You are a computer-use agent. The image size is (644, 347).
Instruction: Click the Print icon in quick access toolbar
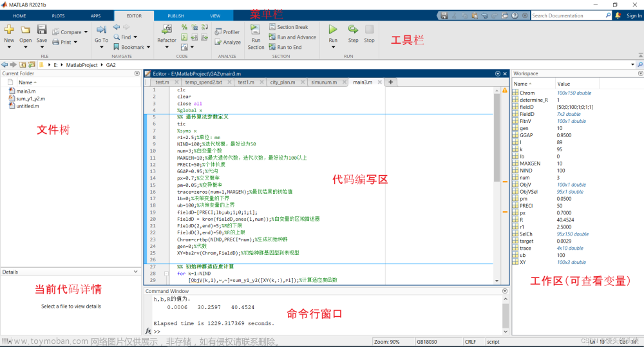pos(505,15)
